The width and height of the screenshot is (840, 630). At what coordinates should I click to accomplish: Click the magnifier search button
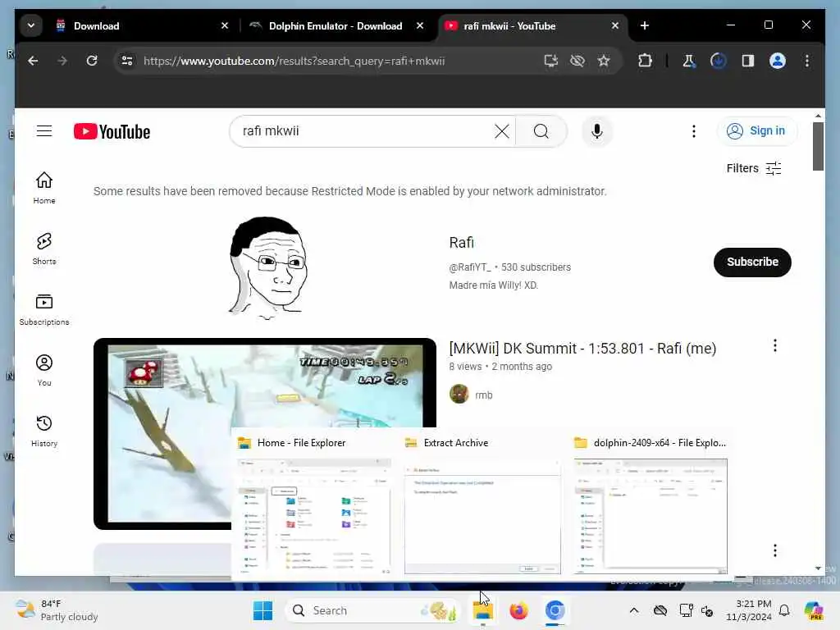(541, 131)
